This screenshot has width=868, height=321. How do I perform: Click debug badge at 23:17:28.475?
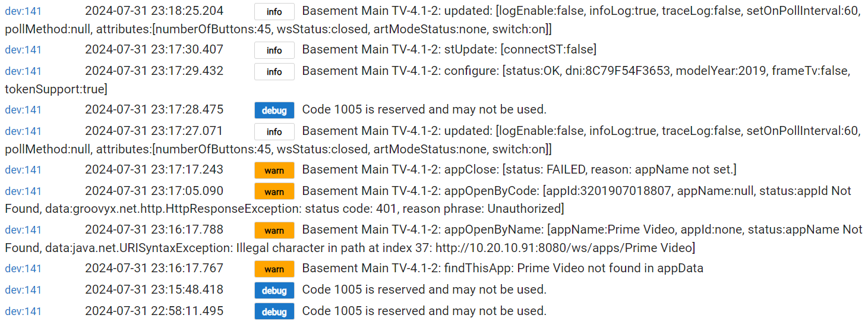coord(274,111)
